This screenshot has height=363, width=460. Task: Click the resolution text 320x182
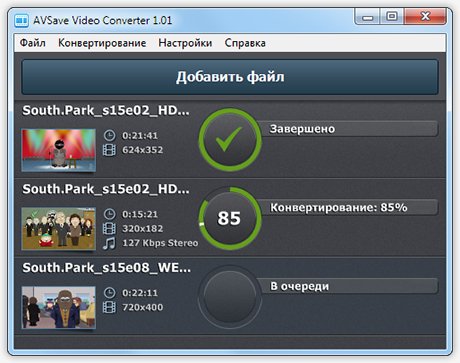pos(143,229)
